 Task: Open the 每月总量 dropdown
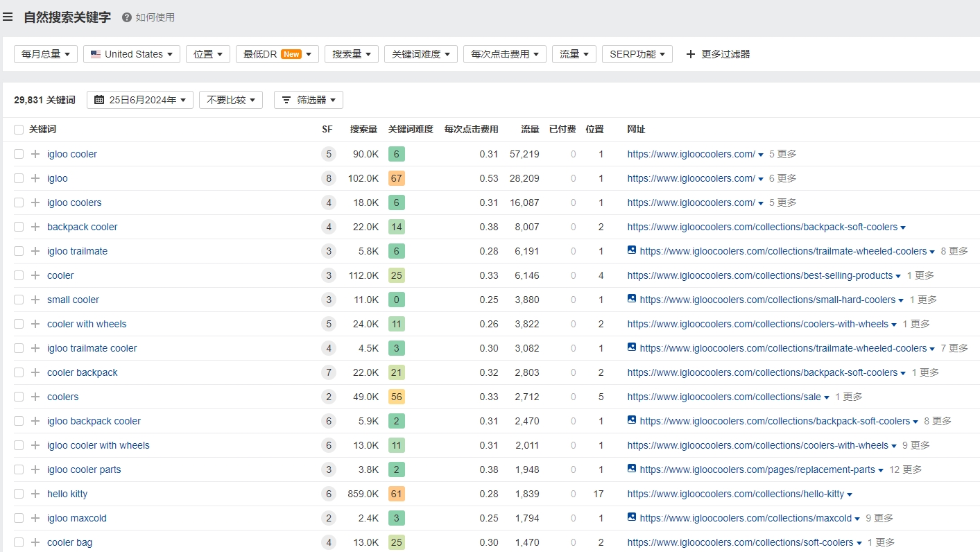coord(46,54)
